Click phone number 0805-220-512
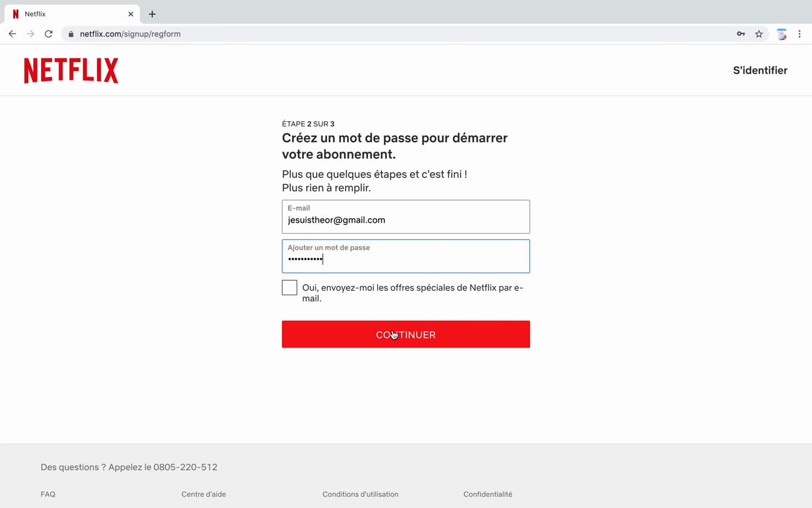The height and width of the screenshot is (508, 812). [x=186, y=467]
